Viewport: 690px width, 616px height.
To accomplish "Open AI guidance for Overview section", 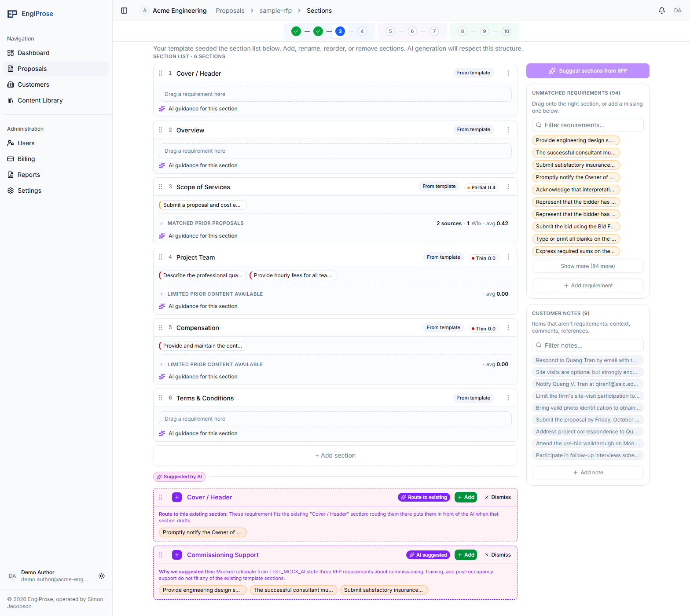I will click(x=198, y=165).
